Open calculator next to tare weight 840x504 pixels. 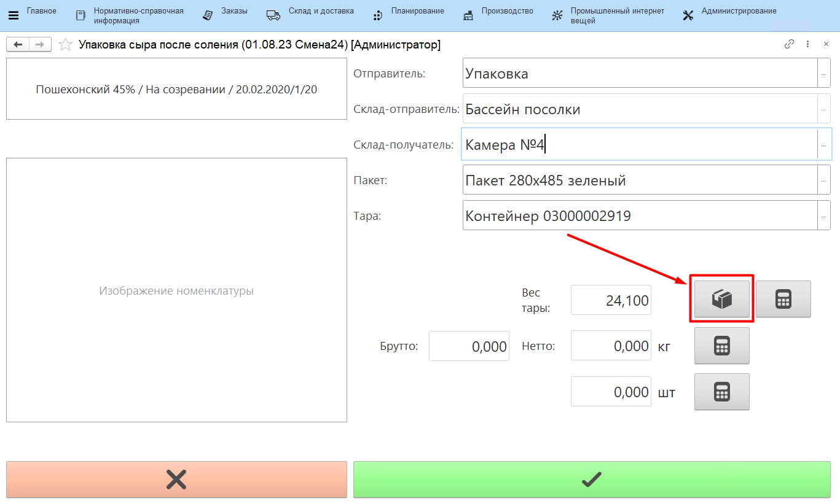click(x=783, y=299)
